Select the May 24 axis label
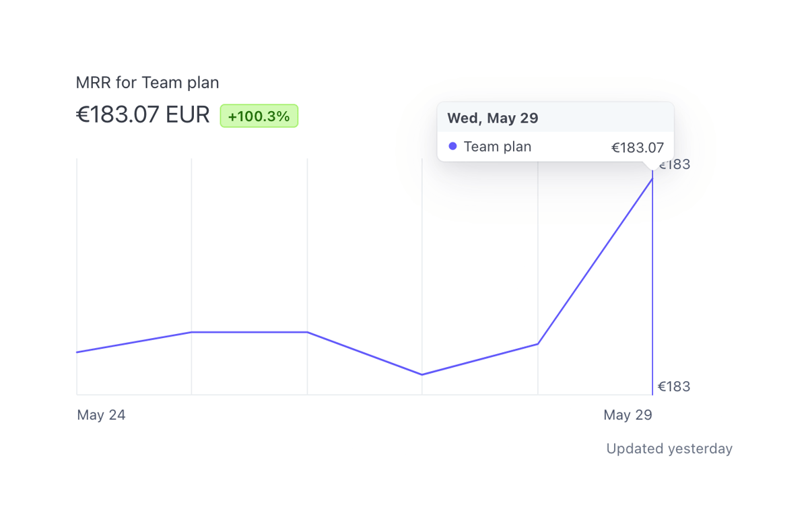Screen dimensions: 808x532 point(101,415)
